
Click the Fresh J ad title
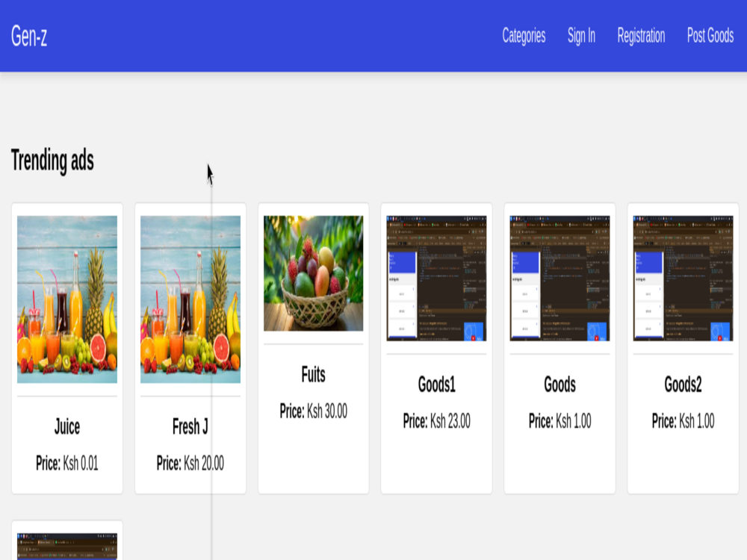click(x=190, y=426)
